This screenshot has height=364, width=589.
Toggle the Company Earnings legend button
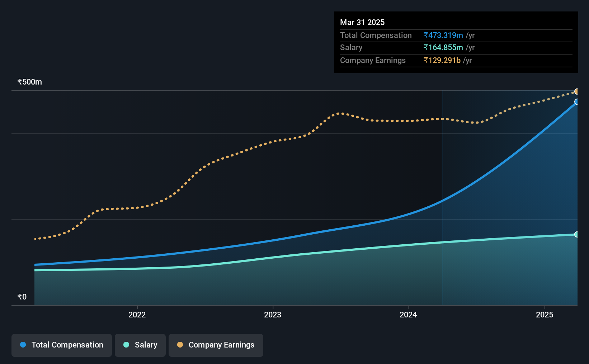coord(216,345)
